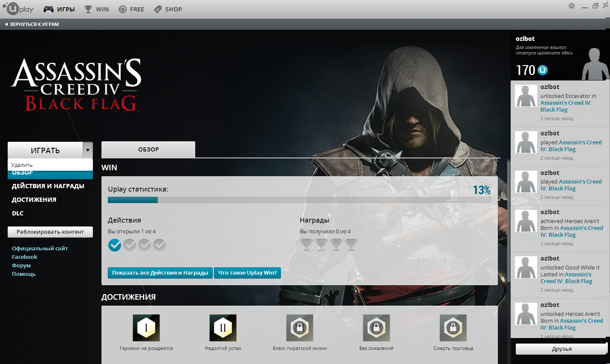Screen dimensions: 610x364
Task: Open game link in second played entry
Action: point(571,185)
